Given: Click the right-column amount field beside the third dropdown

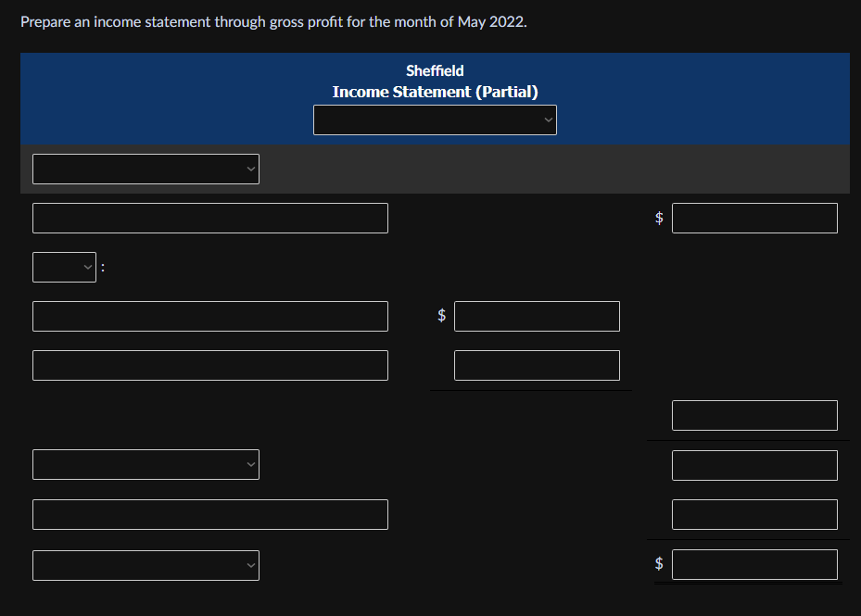Looking at the screenshot, I should 754,466.
